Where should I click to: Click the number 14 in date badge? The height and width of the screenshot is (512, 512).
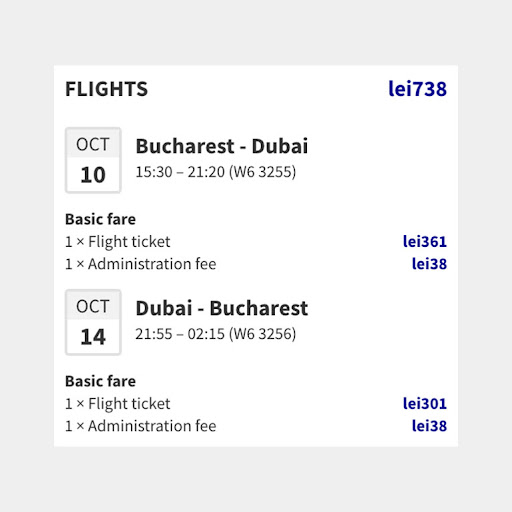[x=93, y=337]
